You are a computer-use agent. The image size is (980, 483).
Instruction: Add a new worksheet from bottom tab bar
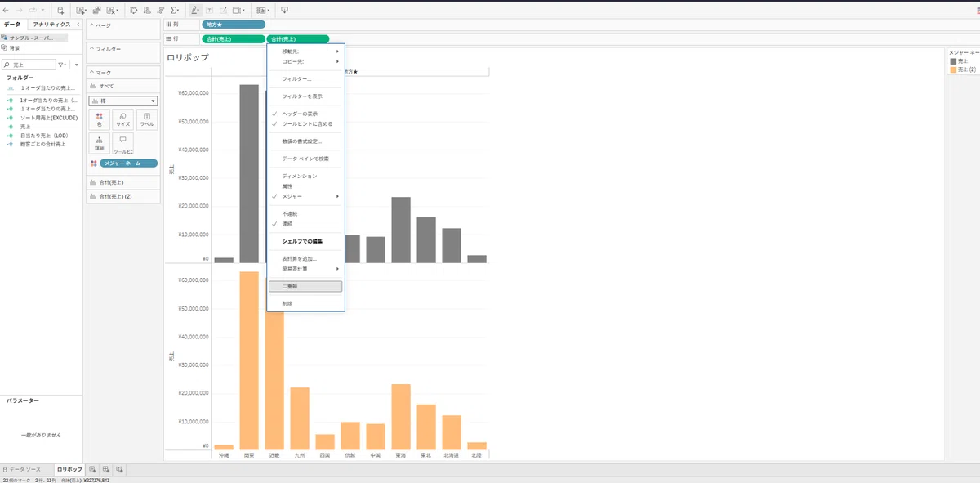click(x=93, y=469)
